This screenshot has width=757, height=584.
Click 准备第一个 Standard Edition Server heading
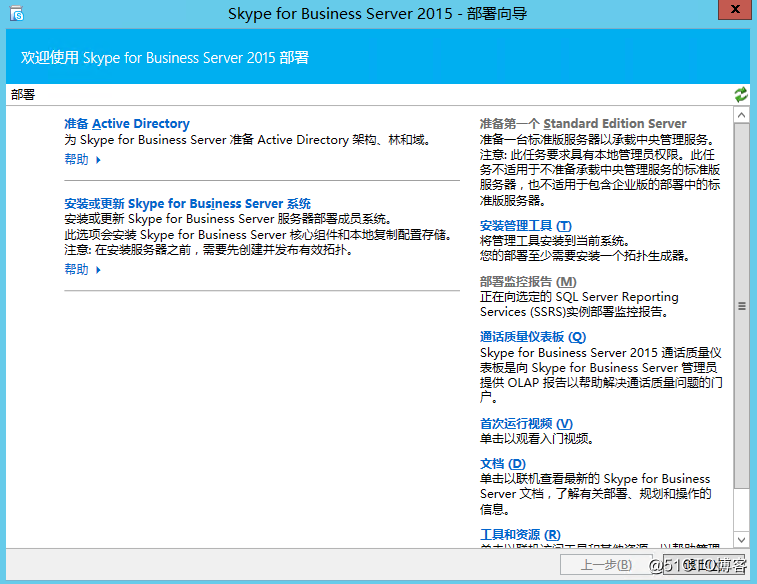tap(583, 124)
